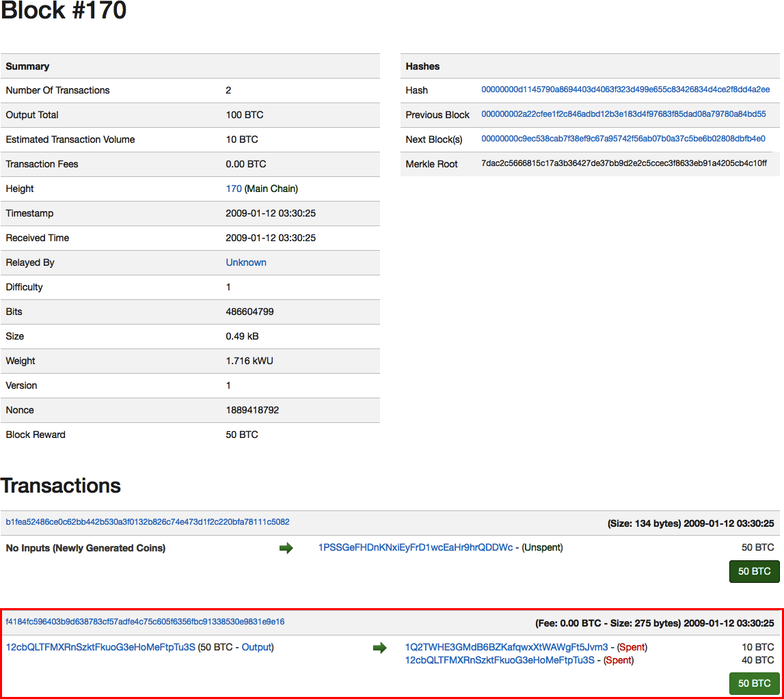Click the Height 170 link
Image resolution: width=784 pixels, height=699 pixels.
pos(234,189)
